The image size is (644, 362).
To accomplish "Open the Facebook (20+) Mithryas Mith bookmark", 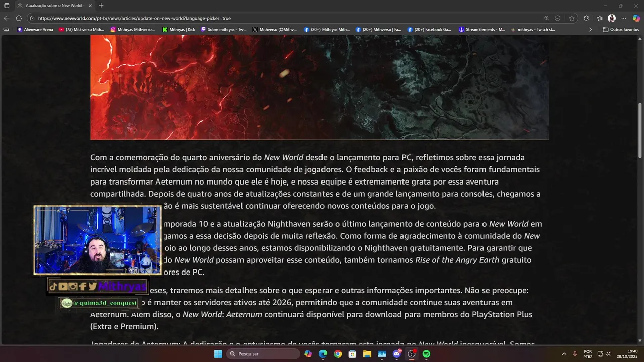I will (327, 30).
